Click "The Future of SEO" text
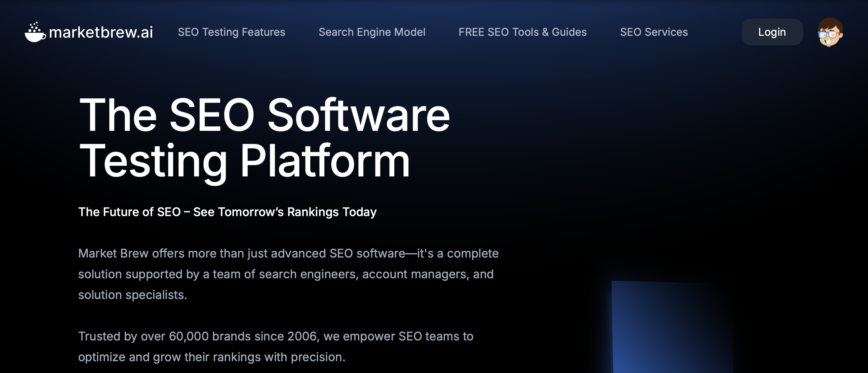The width and height of the screenshot is (868, 373). click(x=129, y=212)
